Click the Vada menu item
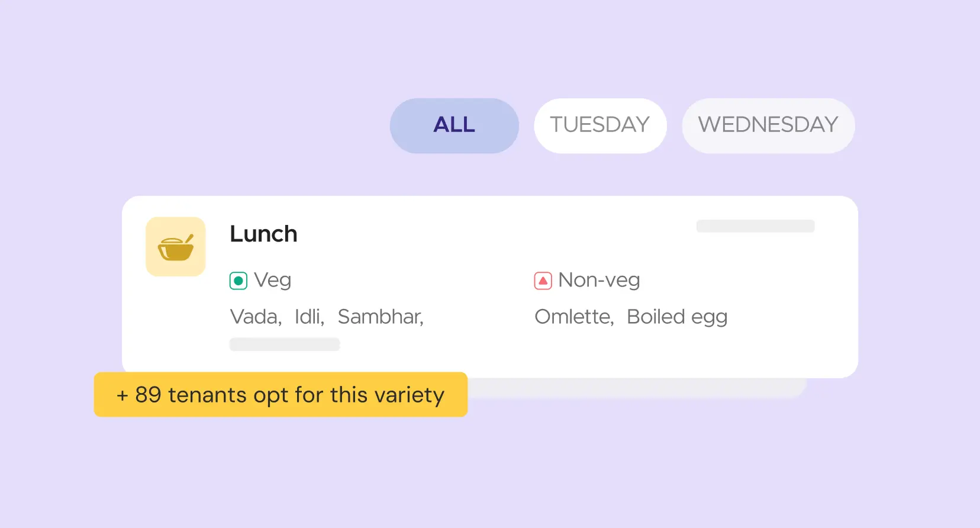Image resolution: width=980 pixels, height=528 pixels. (x=256, y=317)
